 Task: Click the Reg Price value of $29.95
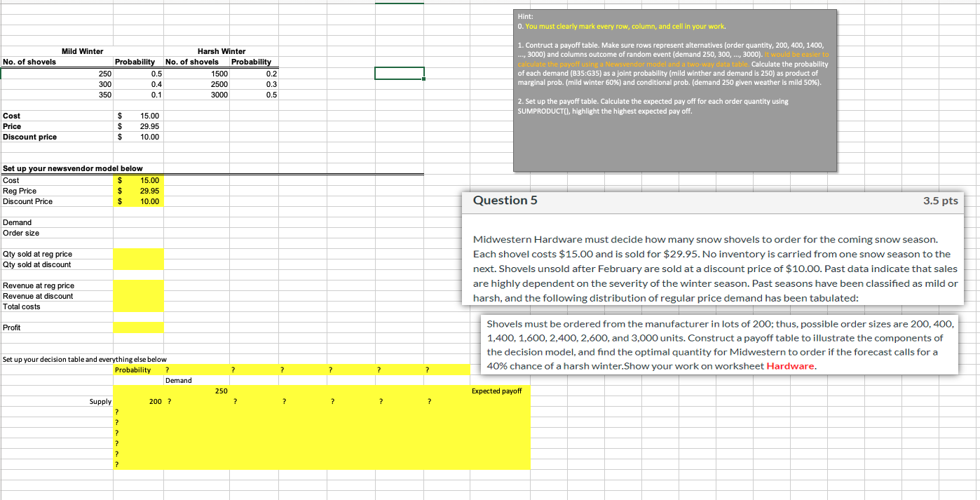138,191
